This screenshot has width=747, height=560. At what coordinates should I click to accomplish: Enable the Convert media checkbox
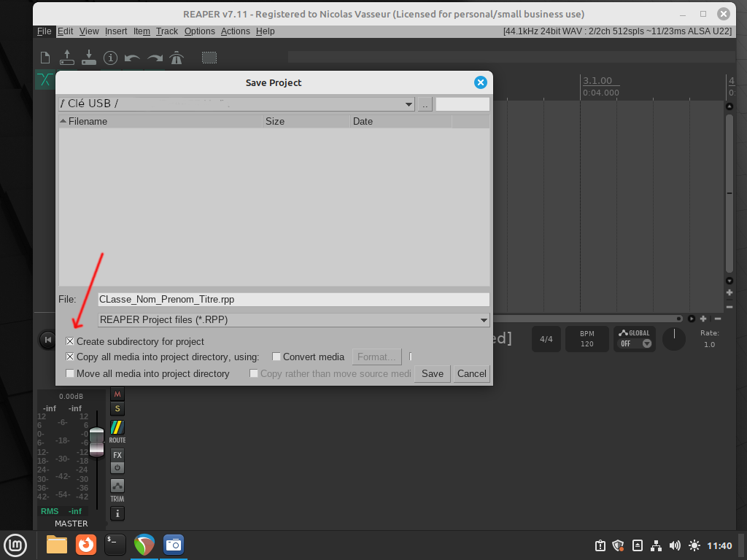[x=276, y=357]
